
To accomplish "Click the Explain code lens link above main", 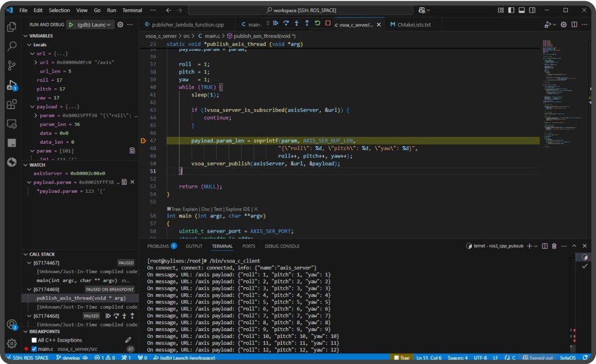I will tap(191, 209).
